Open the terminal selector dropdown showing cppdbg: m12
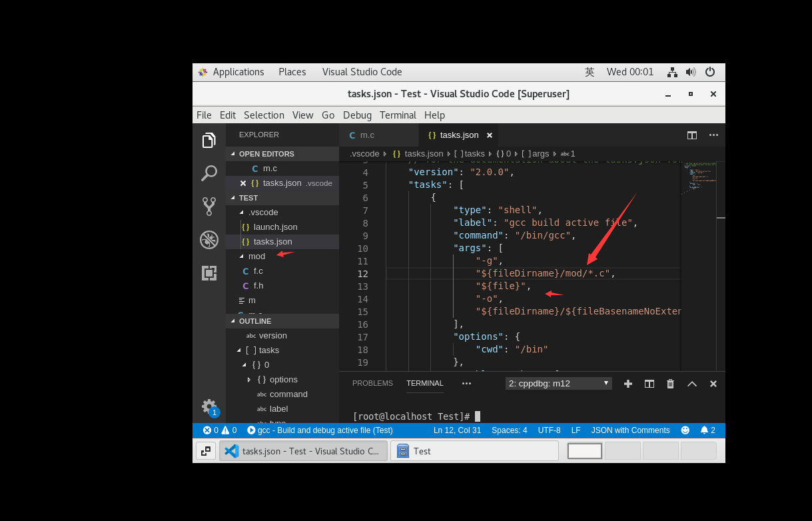This screenshot has width=812, height=521. coord(558,382)
